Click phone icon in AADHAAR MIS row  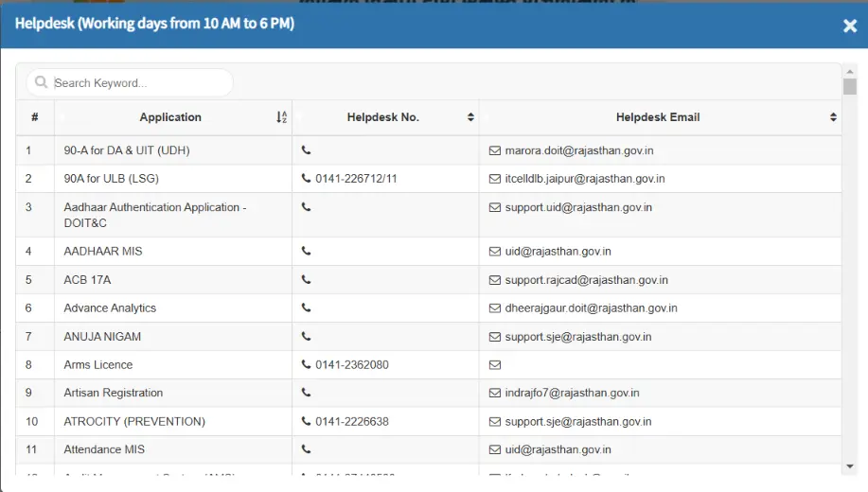[x=306, y=252]
